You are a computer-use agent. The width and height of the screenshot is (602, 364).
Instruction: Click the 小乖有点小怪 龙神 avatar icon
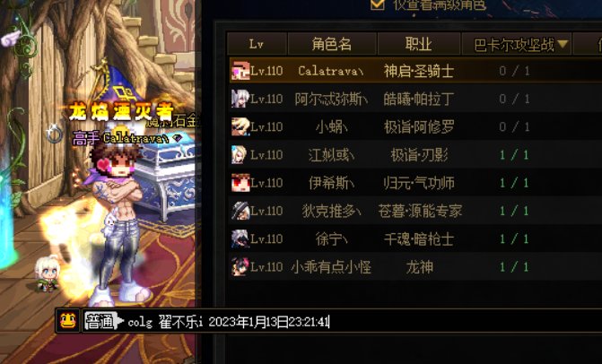coord(240,266)
